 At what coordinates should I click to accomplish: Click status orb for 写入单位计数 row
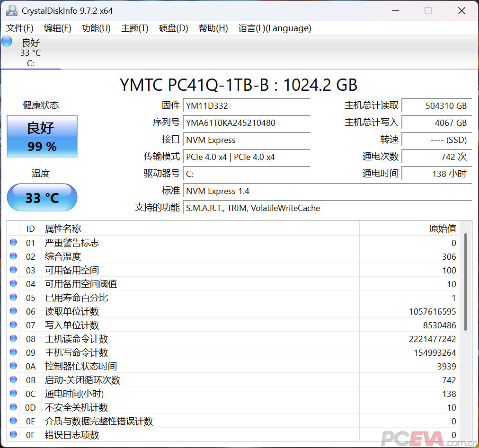[13, 325]
